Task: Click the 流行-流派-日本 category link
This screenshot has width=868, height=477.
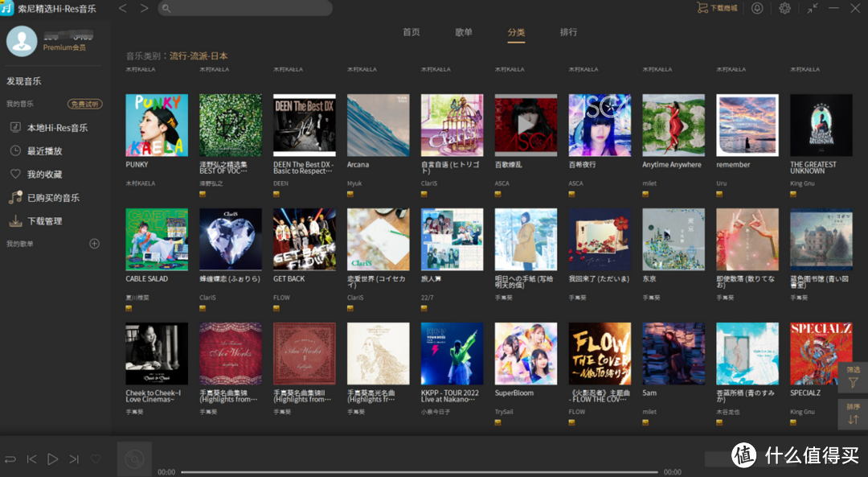Action: click(199, 56)
